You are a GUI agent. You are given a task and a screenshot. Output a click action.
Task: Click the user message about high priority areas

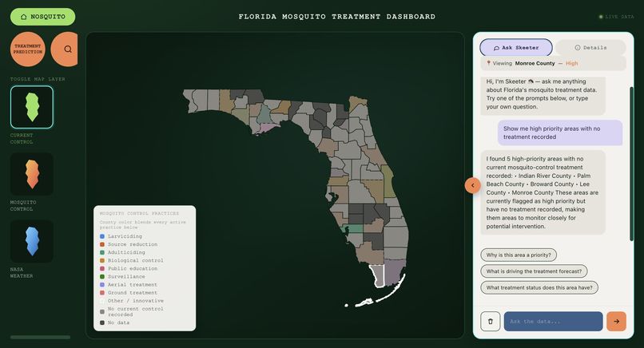coord(560,132)
